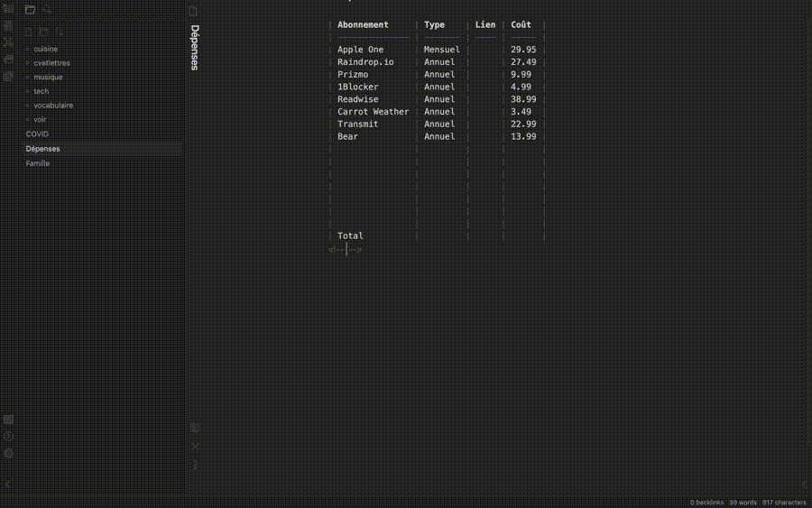Screen dimensions: 812x508
Task: Collapse the left sidebar with the arrow
Action: pyautogui.click(x=8, y=485)
